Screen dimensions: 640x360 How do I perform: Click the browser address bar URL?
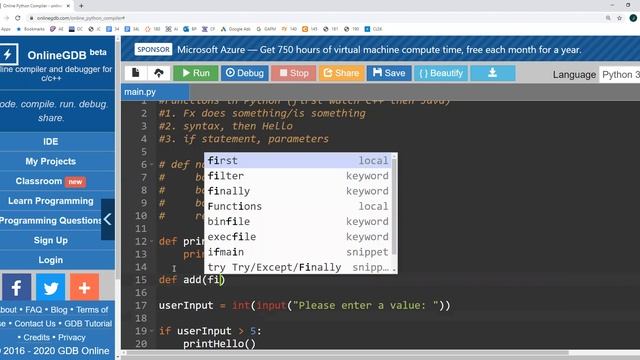point(80,18)
